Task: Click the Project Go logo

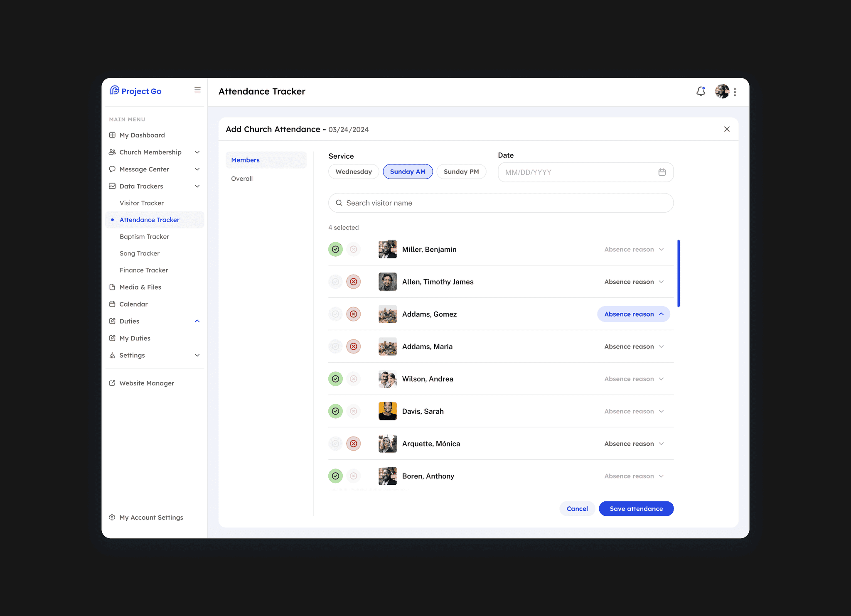Action: [x=135, y=91]
